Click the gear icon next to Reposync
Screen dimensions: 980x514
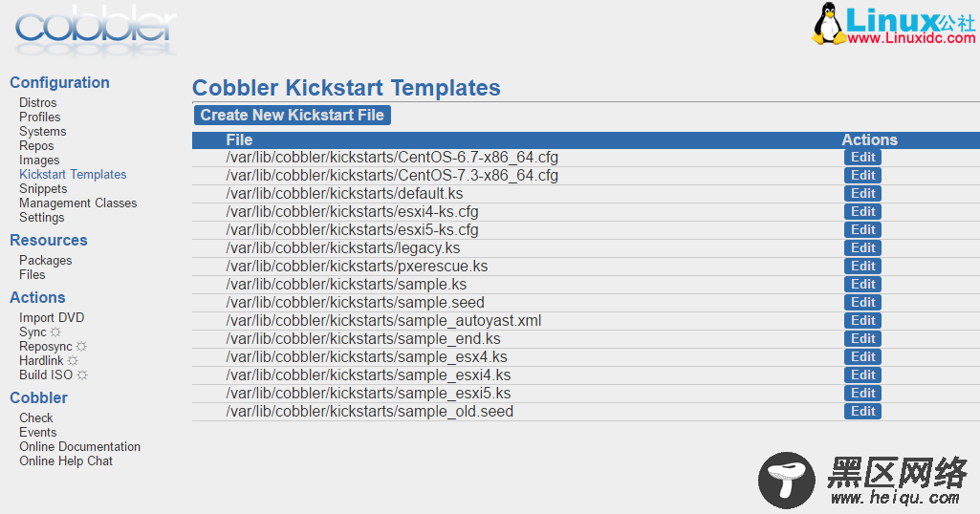pyautogui.click(x=81, y=346)
